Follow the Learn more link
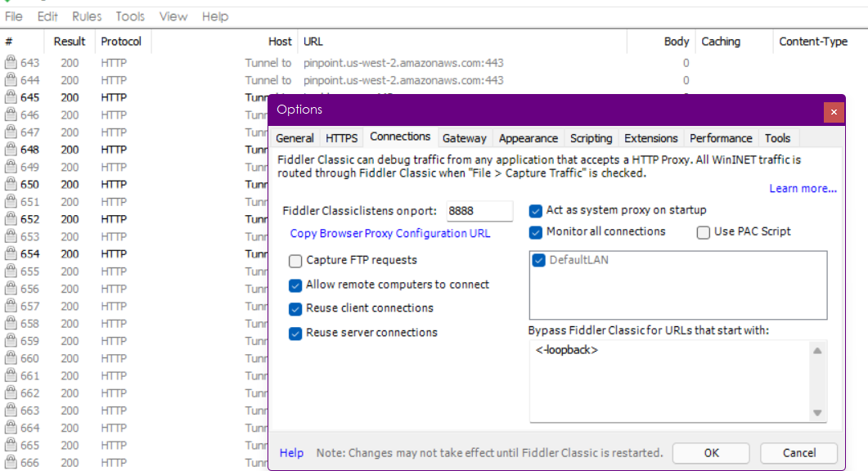Viewport: 868px width, 471px height. coord(803,189)
